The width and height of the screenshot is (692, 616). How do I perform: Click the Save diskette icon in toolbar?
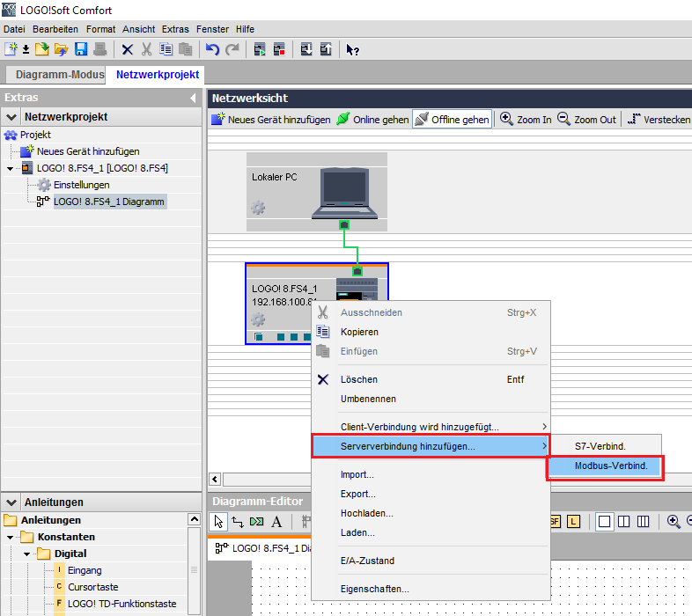(81, 49)
